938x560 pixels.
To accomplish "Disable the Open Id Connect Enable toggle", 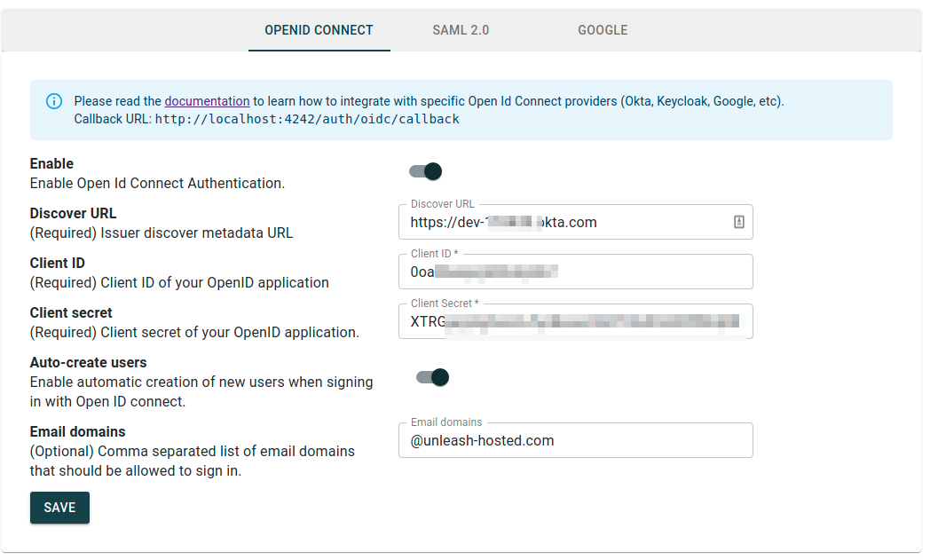I will 426,171.
